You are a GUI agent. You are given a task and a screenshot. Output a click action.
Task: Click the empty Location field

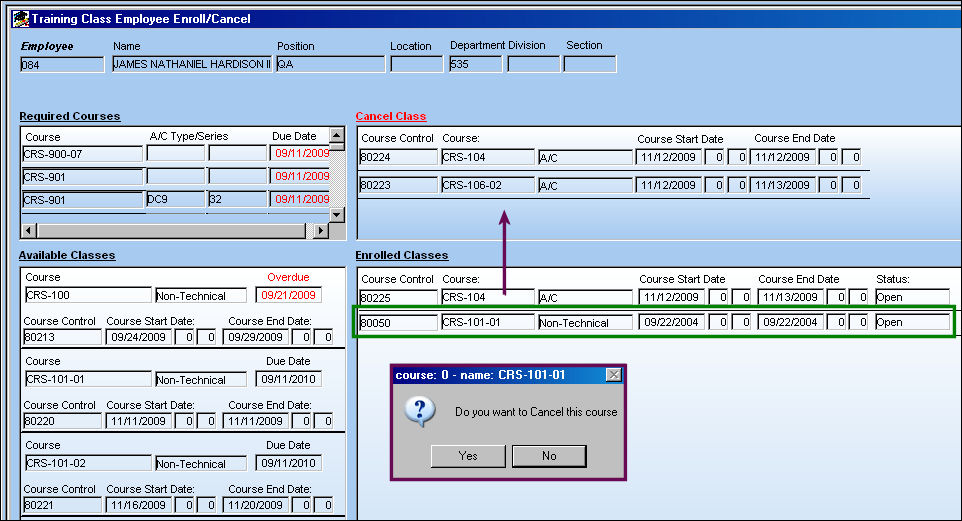coord(417,64)
